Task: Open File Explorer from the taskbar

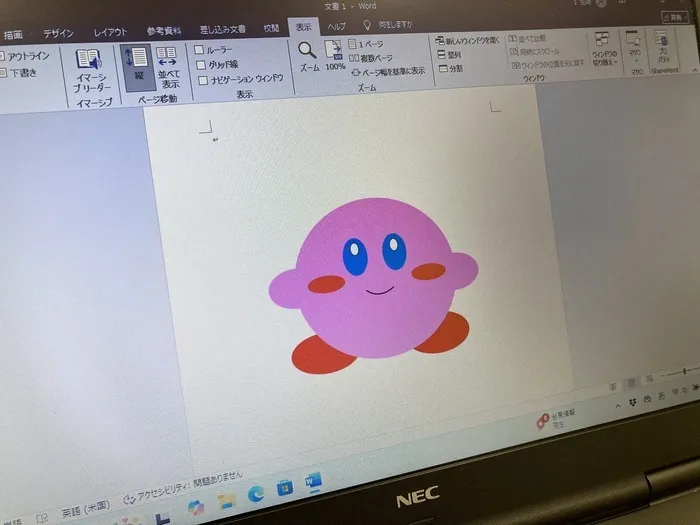Action: 227,501
